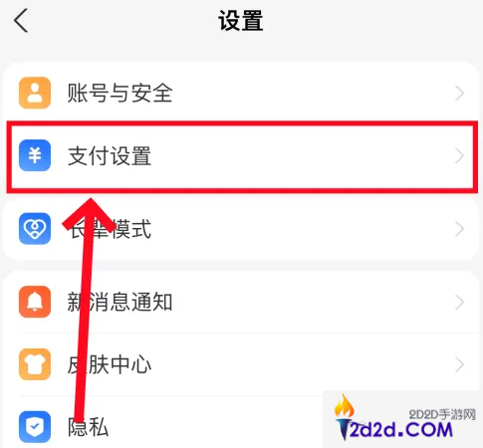Select 皮肤中心 text label
This screenshot has width=483, height=448.
point(110,364)
